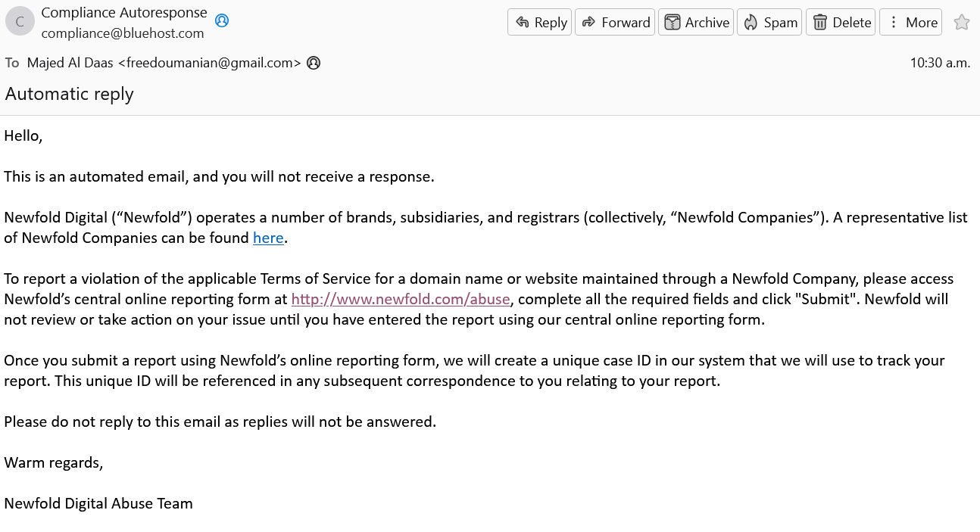The image size is (980, 532).
Task: Click the Reply button
Action: (x=539, y=23)
